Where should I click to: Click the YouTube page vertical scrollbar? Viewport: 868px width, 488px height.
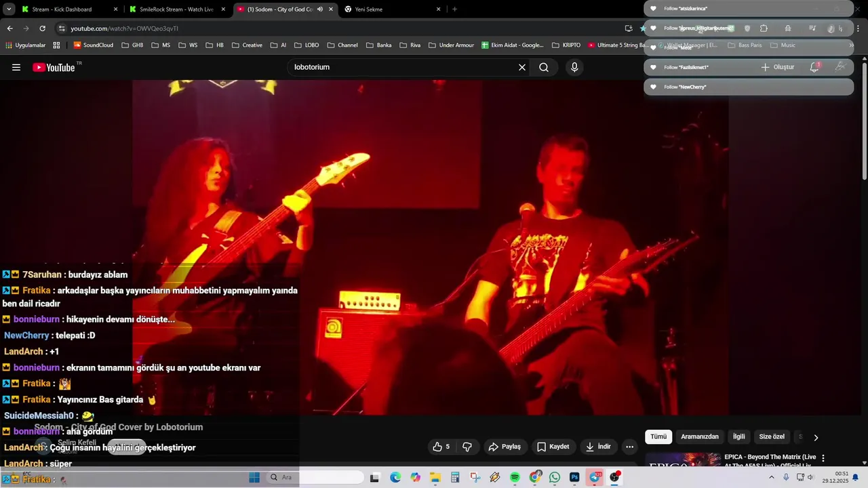click(865, 122)
